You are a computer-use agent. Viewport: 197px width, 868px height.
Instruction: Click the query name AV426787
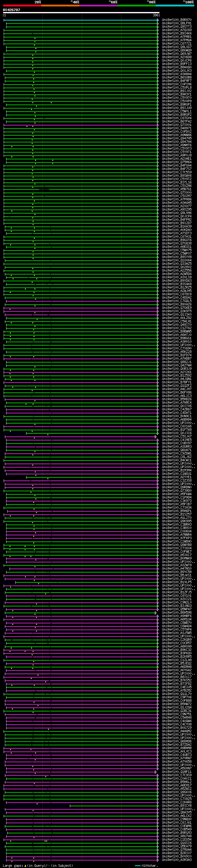coord(11,10)
